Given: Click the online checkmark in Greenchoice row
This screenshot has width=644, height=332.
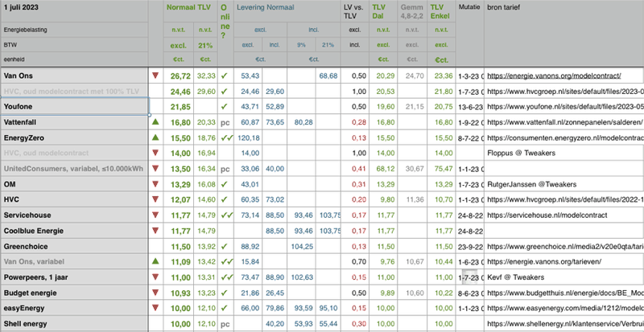Looking at the screenshot, I should point(225,246).
